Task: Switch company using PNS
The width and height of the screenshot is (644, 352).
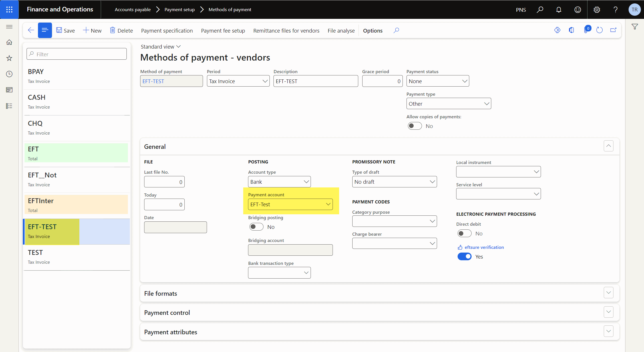Action: 521,10
